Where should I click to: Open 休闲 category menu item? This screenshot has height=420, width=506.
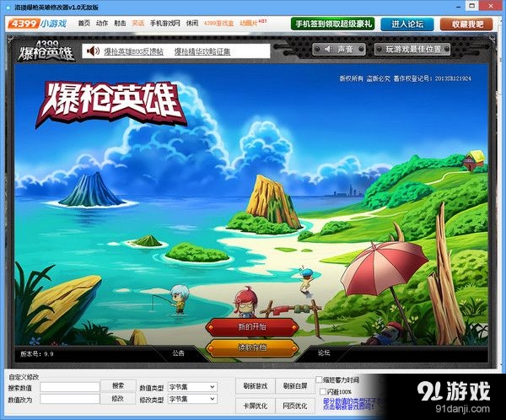(192, 24)
